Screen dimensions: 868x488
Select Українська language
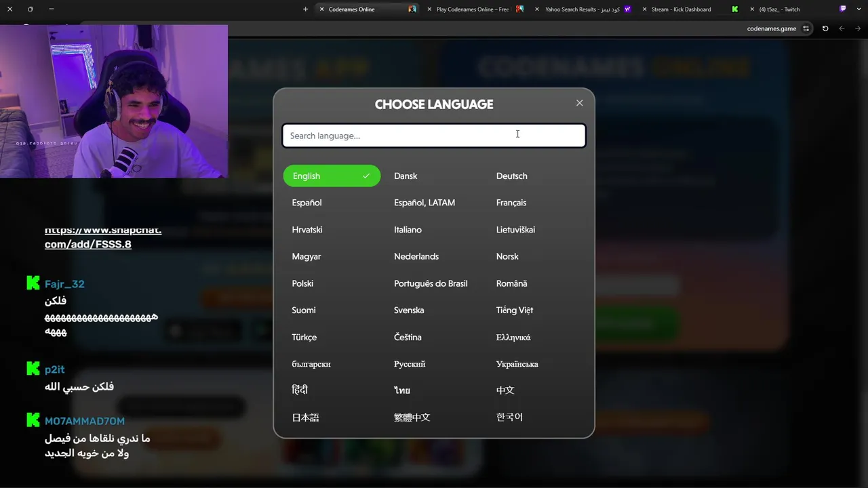click(x=517, y=364)
